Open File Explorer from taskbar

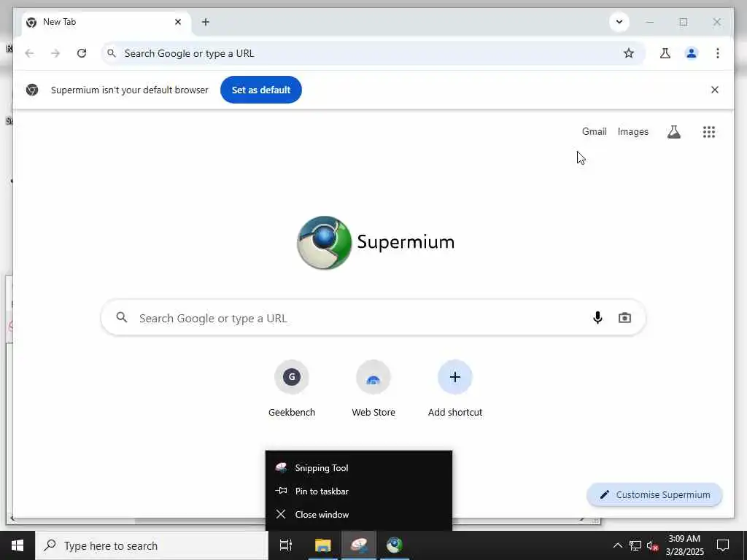point(322,545)
